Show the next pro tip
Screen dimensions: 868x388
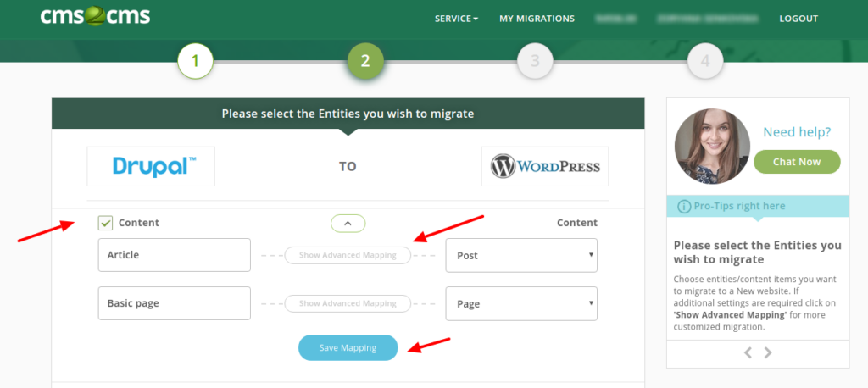coord(768,352)
